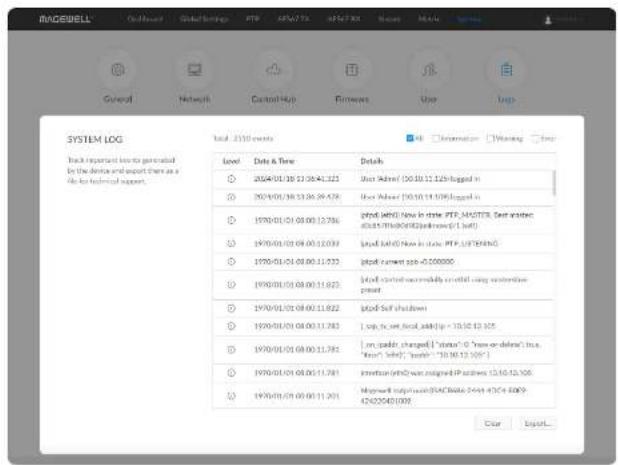Screen dimensions: 618x465
Task: Select the PTP_MASTER state log detail
Action: 447,220
